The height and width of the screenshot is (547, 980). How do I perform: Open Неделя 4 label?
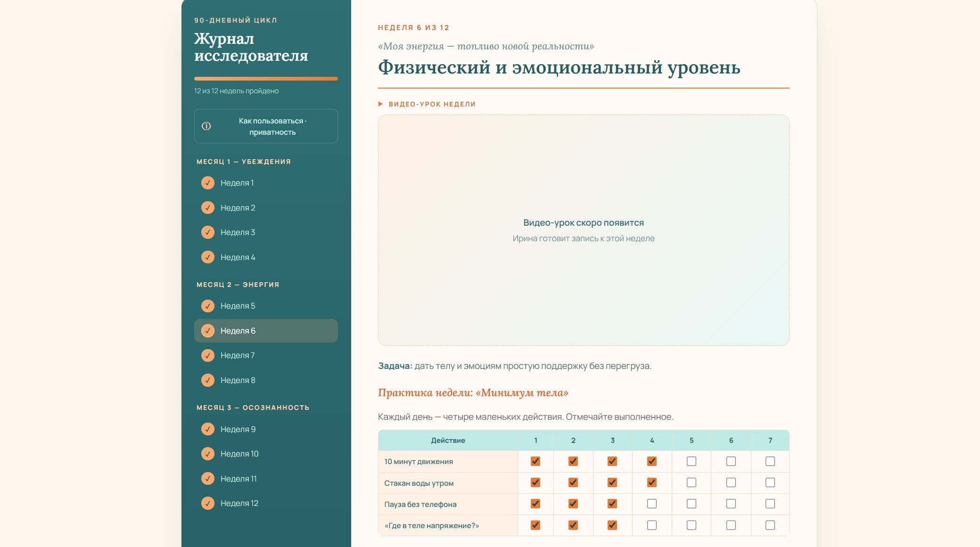tap(238, 257)
